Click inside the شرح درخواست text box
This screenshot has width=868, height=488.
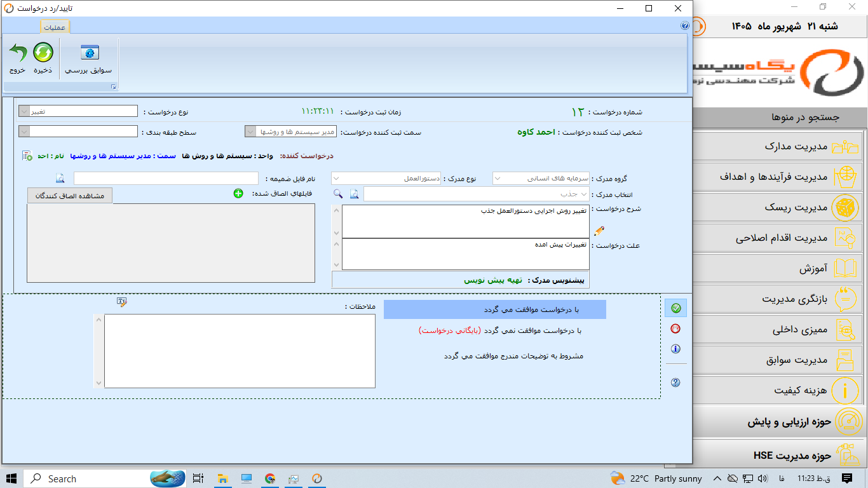pos(466,221)
